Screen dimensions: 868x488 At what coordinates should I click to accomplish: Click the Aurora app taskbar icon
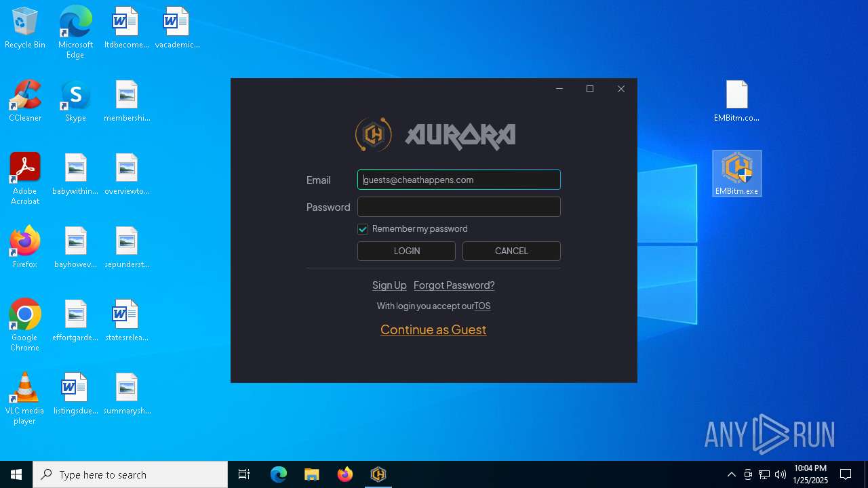coord(378,474)
